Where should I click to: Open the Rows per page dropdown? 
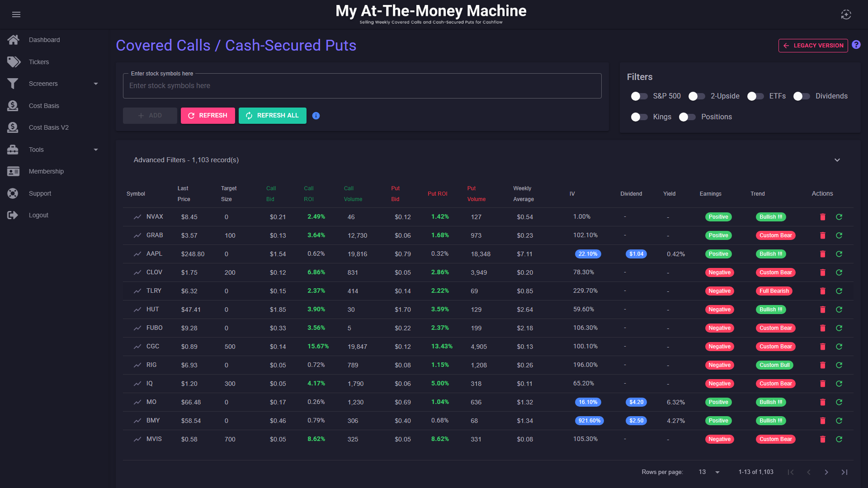[709, 472]
